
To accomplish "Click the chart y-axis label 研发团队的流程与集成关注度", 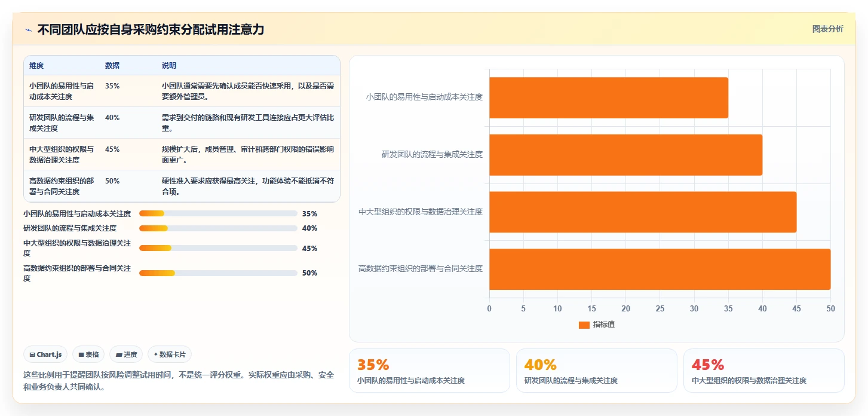I will (432, 154).
